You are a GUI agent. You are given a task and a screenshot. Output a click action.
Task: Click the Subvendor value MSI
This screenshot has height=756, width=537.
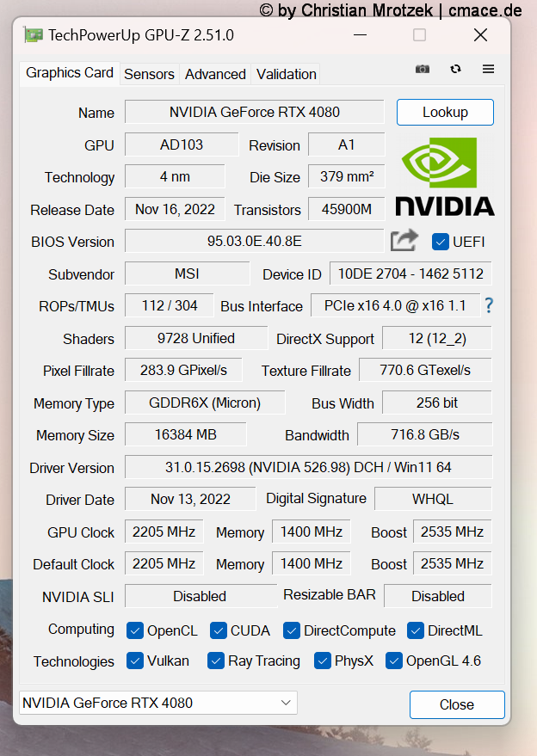point(188,274)
